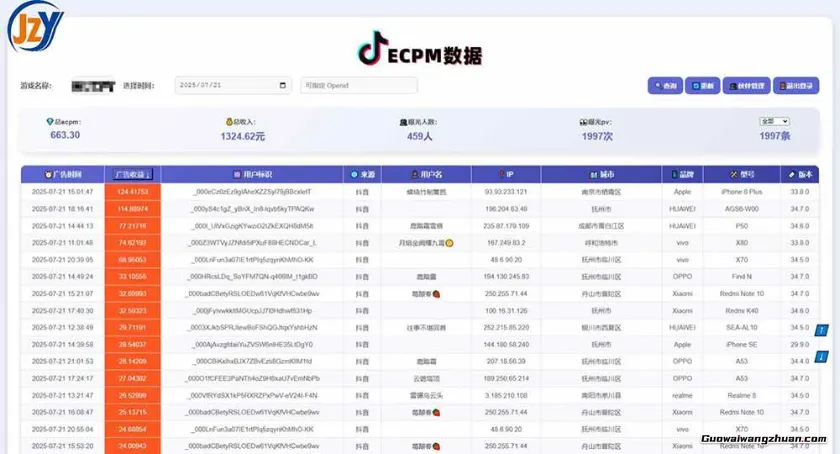Click model cell Find N
This screenshot has height=454, width=840.
pos(741,277)
